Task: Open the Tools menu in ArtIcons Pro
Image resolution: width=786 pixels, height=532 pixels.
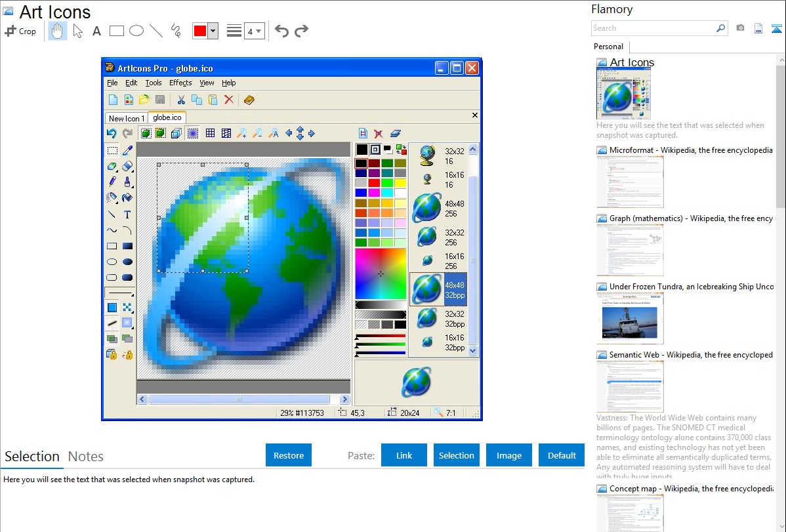Action: [154, 83]
